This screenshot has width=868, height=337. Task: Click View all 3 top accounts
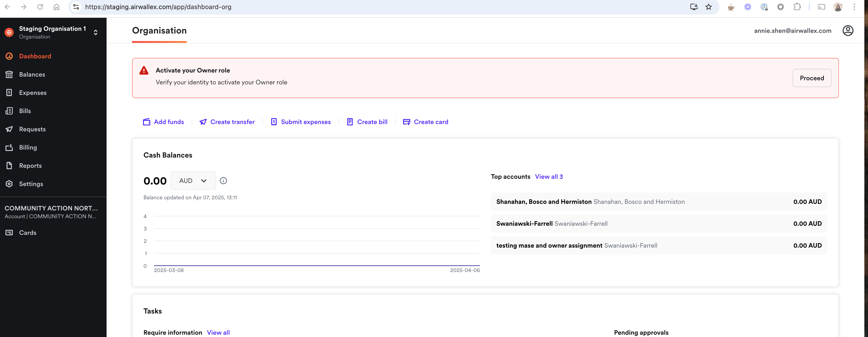coord(549,177)
